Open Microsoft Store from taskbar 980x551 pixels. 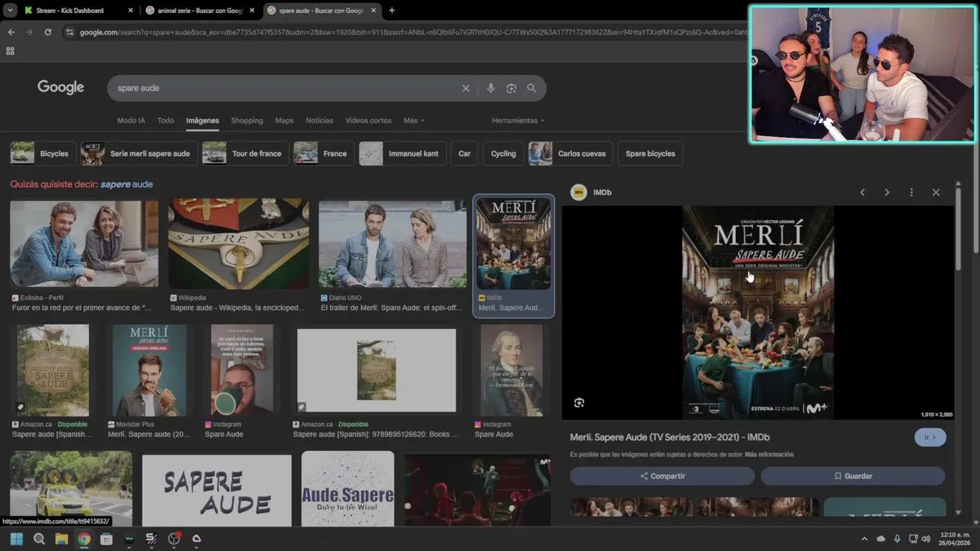(x=106, y=539)
